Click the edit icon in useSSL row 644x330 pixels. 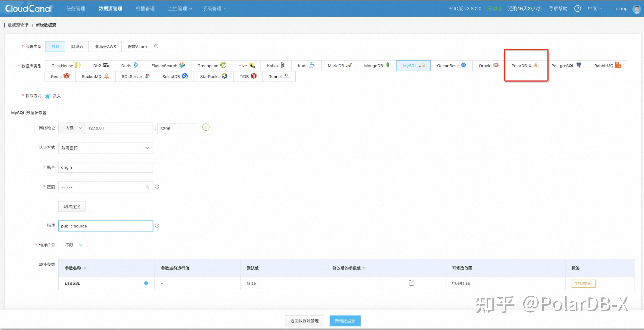[411, 283]
